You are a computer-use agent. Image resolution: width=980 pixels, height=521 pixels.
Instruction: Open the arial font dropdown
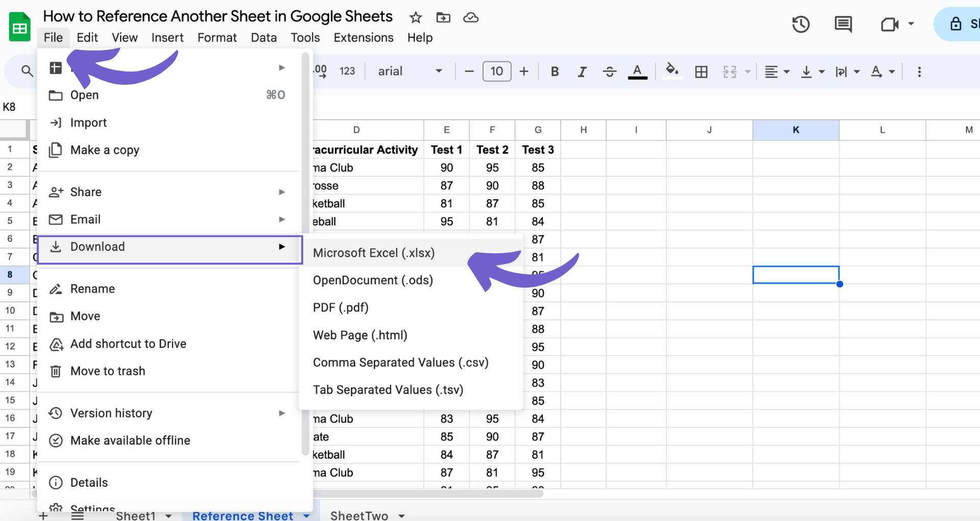[408, 71]
